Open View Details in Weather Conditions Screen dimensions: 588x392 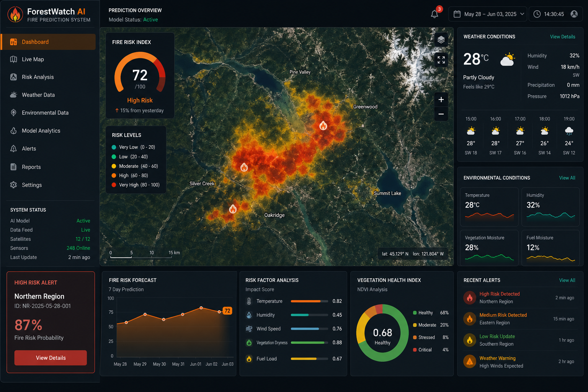point(562,37)
